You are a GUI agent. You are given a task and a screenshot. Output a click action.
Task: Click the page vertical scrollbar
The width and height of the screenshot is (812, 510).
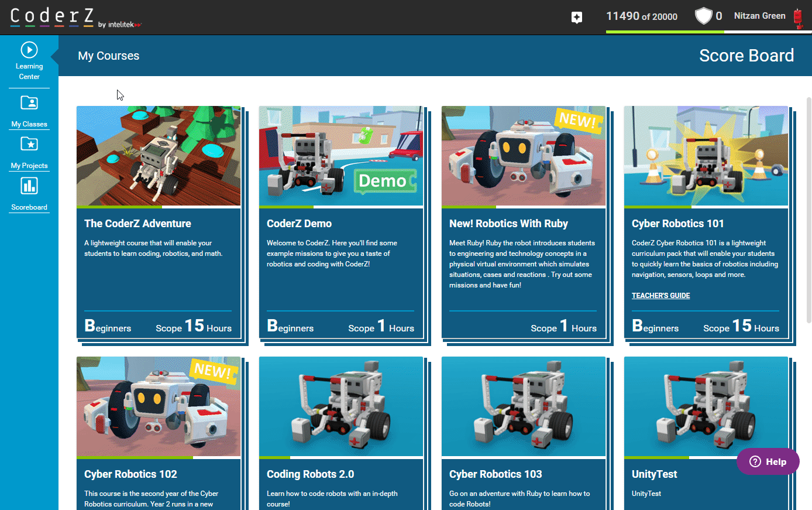click(x=808, y=210)
